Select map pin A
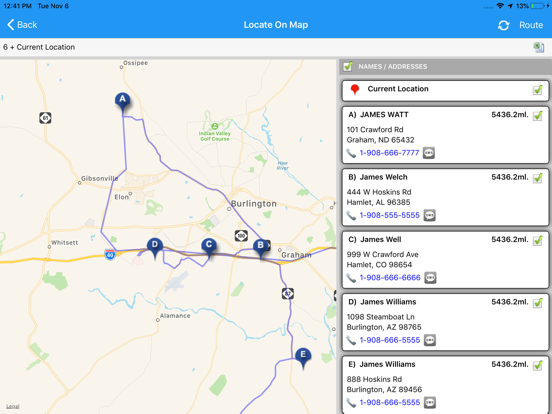552x414 pixels. [x=123, y=102]
